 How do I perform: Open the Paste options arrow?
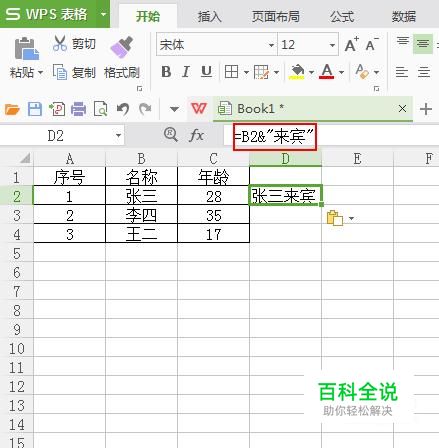click(40, 72)
